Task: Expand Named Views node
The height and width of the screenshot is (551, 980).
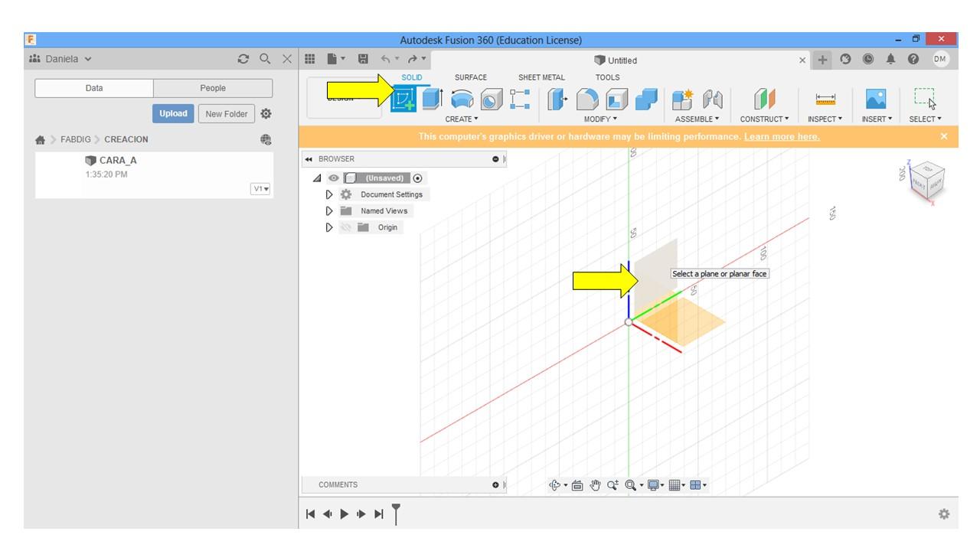Action: point(330,211)
